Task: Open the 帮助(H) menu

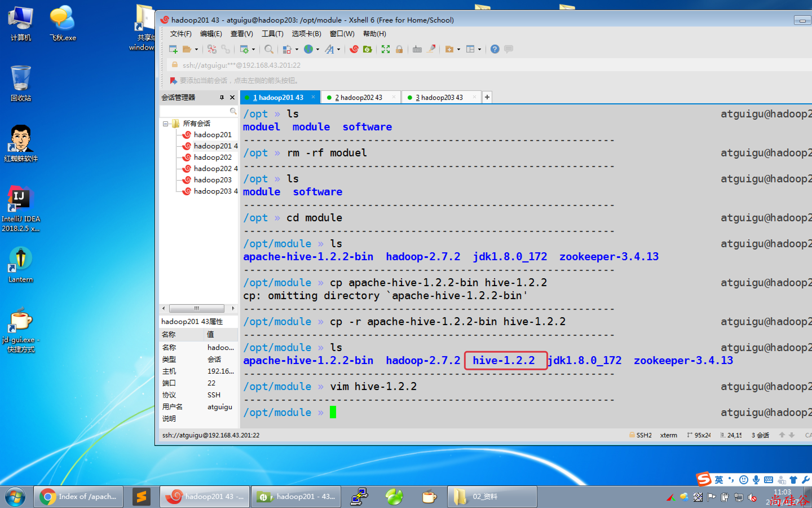Action: (374, 34)
